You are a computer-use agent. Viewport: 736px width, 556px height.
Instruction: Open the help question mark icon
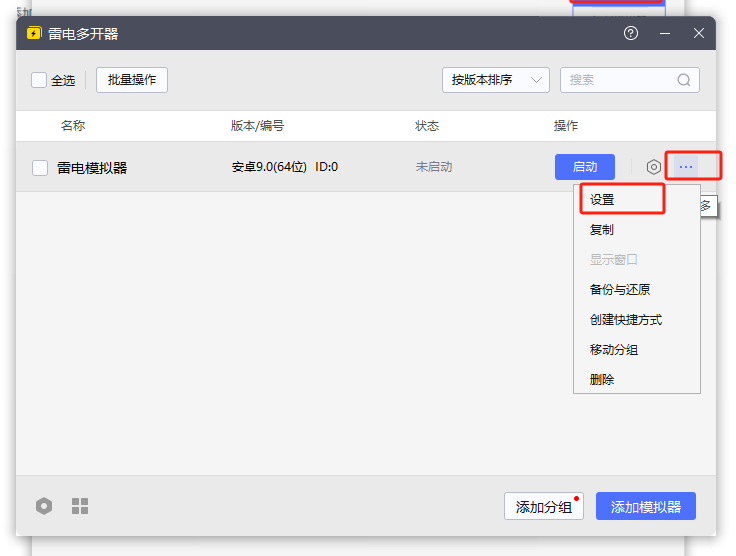tap(631, 33)
